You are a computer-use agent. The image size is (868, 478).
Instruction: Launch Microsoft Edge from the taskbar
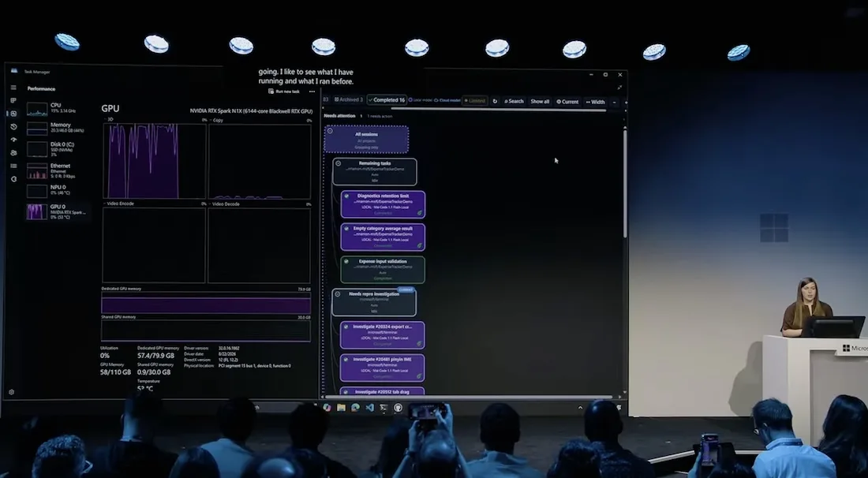click(x=355, y=408)
